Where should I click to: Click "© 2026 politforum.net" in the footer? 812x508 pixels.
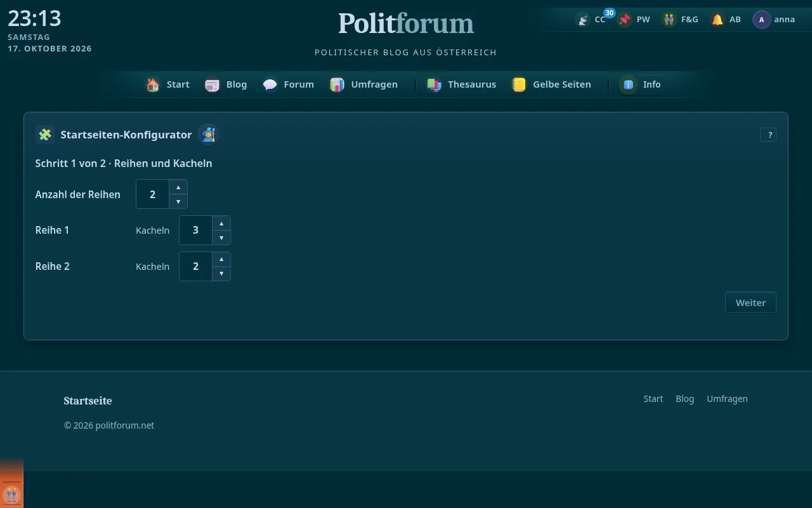tap(109, 425)
